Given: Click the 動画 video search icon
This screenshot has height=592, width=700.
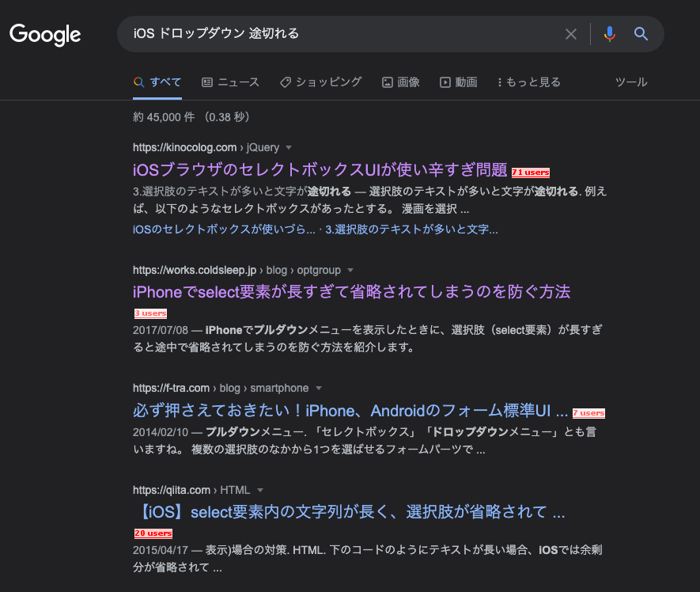Looking at the screenshot, I should [444, 82].
